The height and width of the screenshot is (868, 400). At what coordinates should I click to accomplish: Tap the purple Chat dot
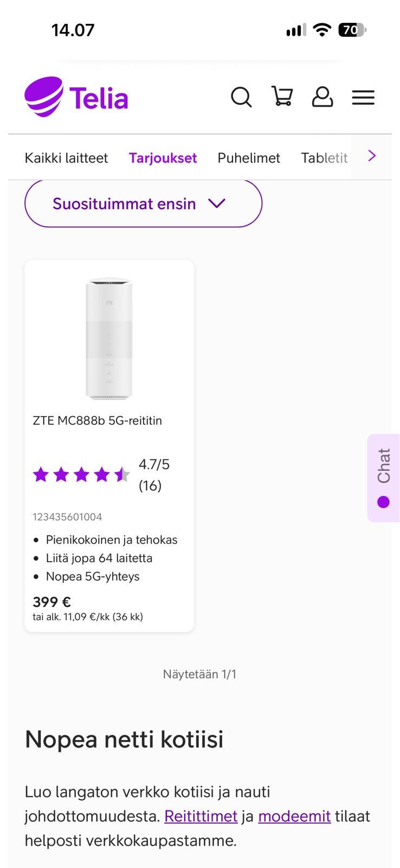pyautogui.click(x=384, y=502)
